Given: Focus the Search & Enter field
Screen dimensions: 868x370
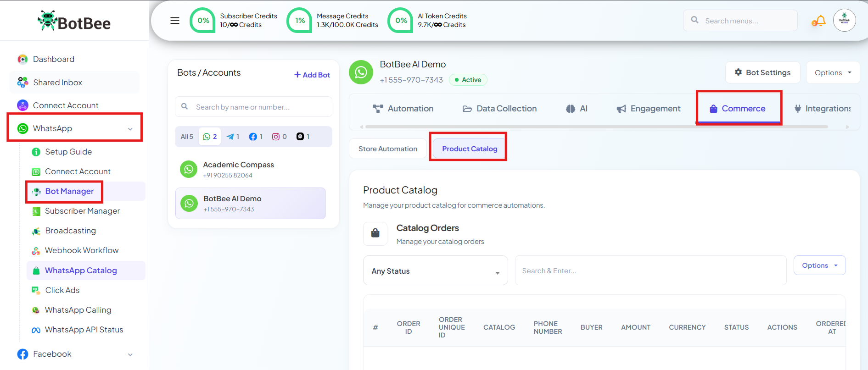Looking at the screenshot, I should (x=650, y=271).
